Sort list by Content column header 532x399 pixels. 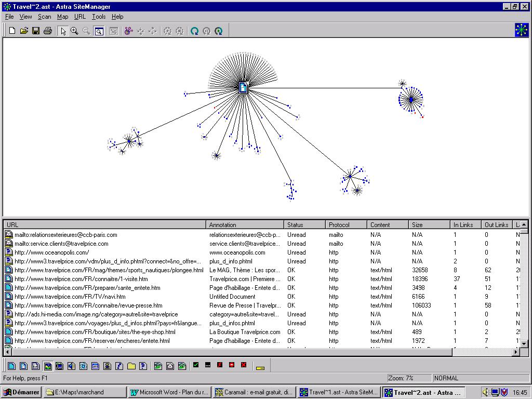[x=388, y=224]
